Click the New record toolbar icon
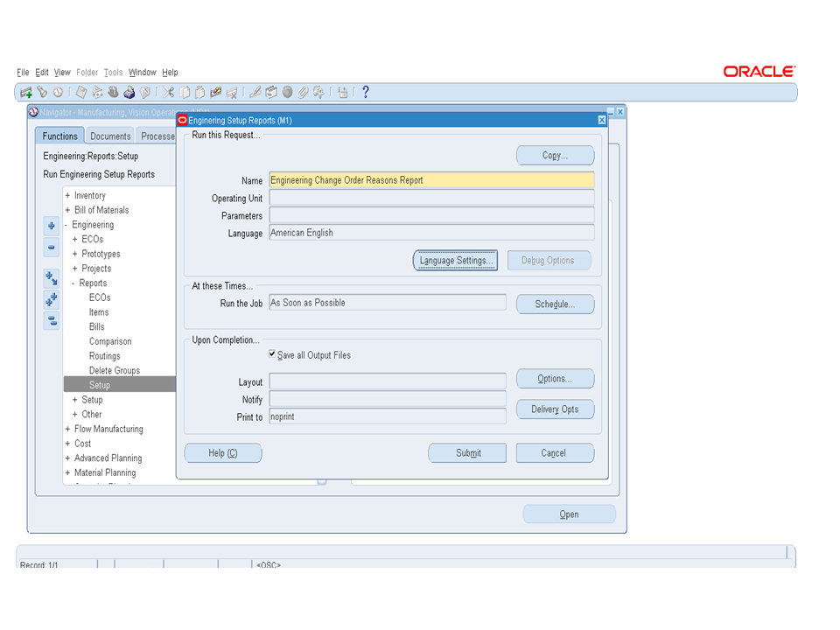This screenshot has width=840, height=630. 26,92
